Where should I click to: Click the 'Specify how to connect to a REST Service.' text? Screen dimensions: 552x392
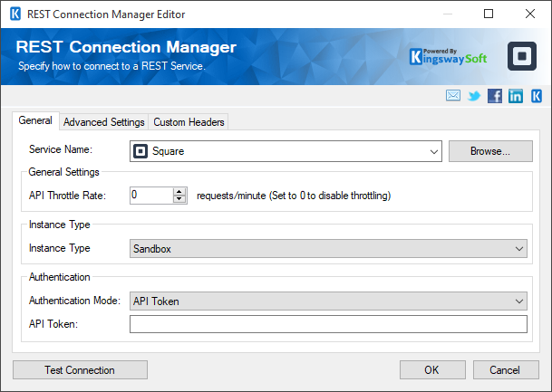111,66
